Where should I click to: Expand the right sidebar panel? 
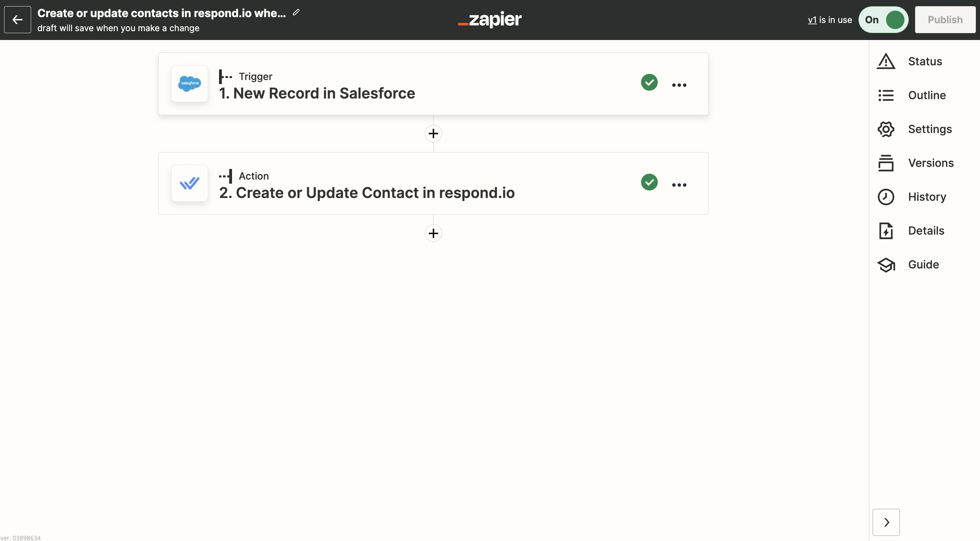coord(886,521)
